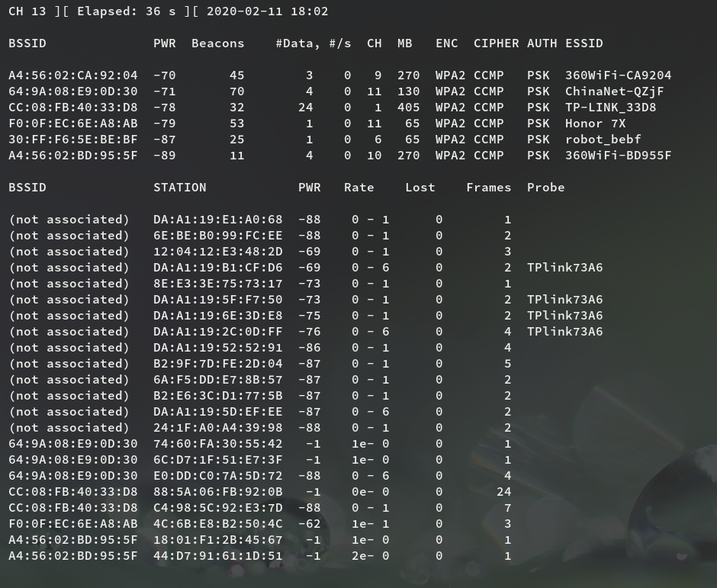Click the Honor 7X network name
The width and height of the screenshot is (717, 588).
pyautogui.click(x=595, y=124)
